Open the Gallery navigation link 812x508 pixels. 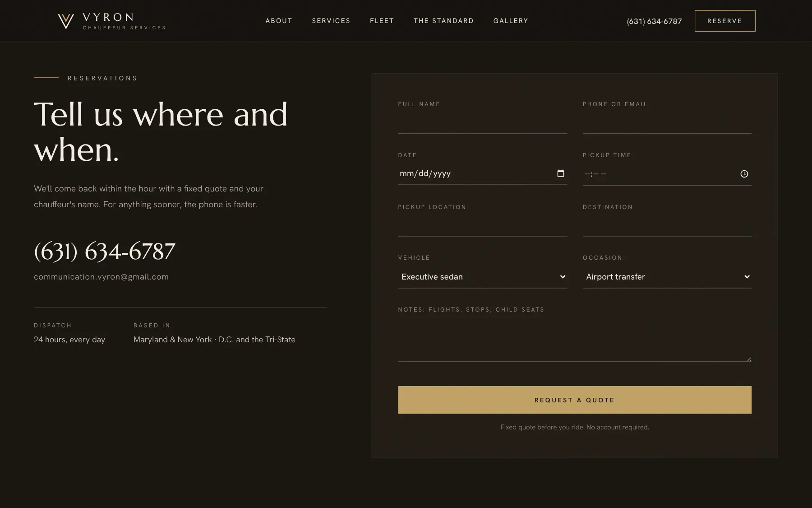511,21
